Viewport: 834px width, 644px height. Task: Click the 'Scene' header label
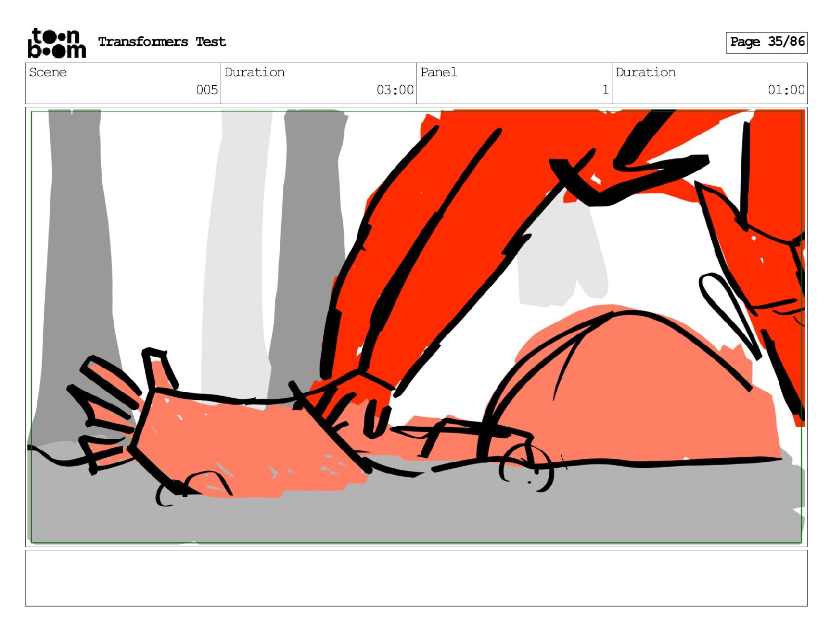tap(48, 72)
